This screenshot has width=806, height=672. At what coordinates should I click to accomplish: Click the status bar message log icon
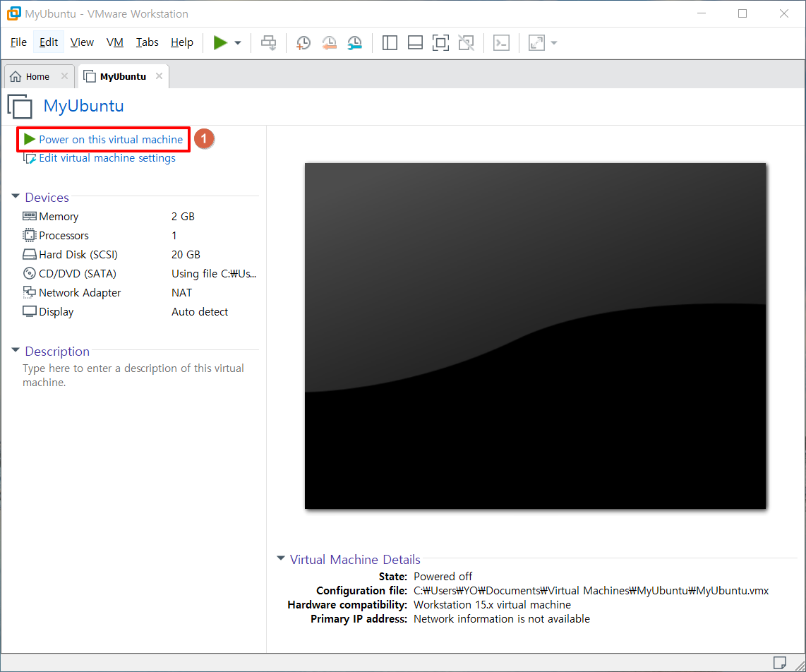pos(779,662)
